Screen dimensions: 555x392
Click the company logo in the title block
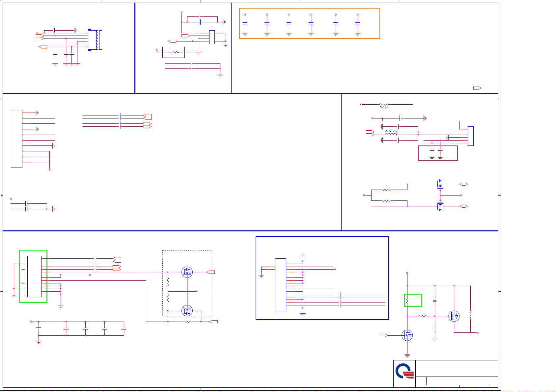tap(405, 371)
